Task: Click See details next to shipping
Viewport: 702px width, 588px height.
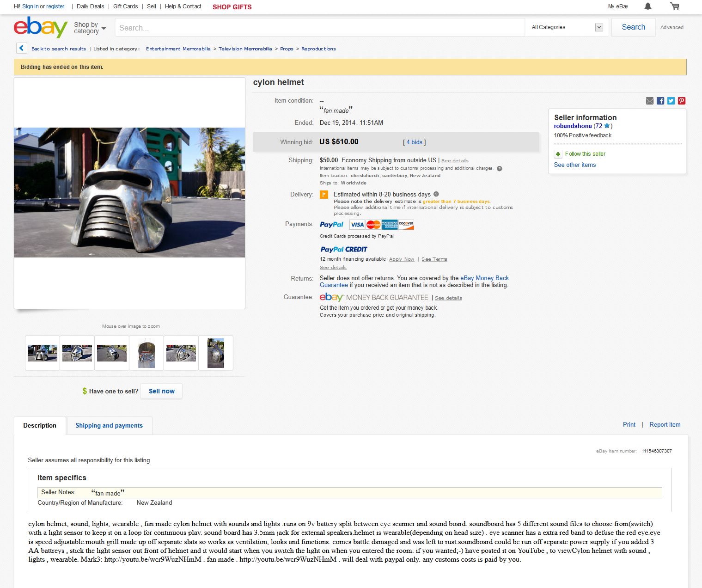Action: [455, 161]
